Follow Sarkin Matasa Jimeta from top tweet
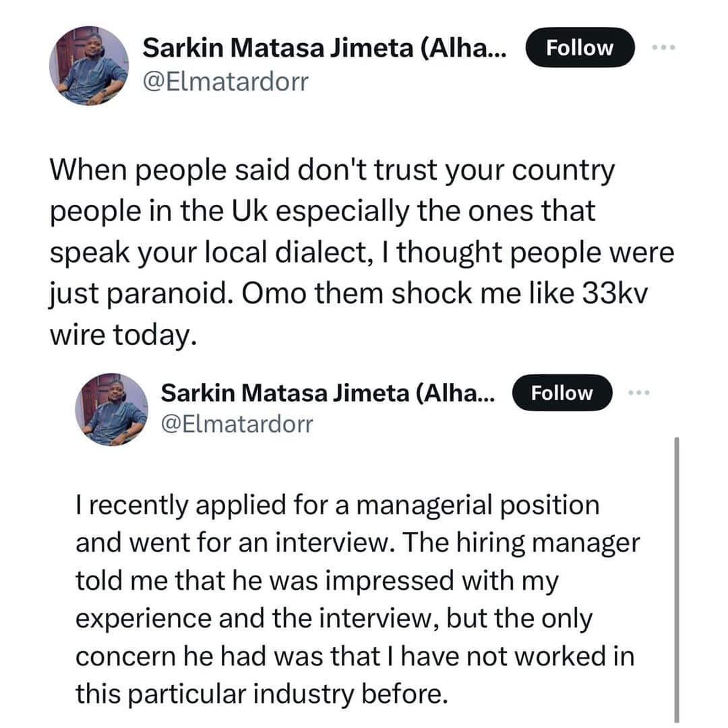 pyautogui.click(x=580, y=49)
